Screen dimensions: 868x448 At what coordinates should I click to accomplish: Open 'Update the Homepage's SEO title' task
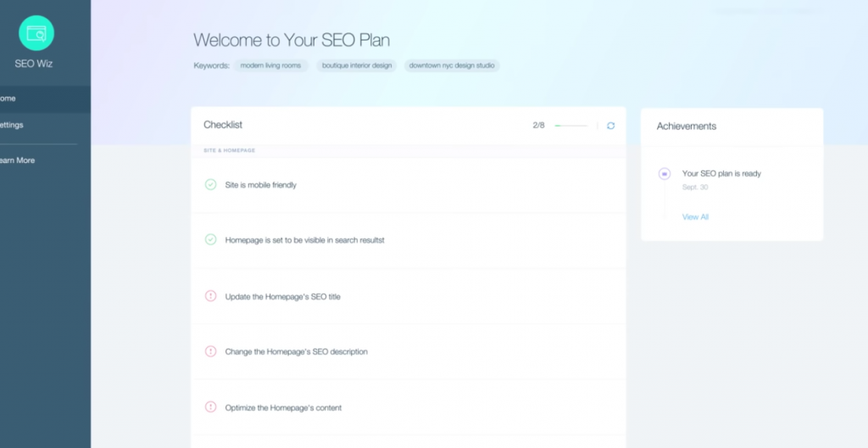pos(409,297)
